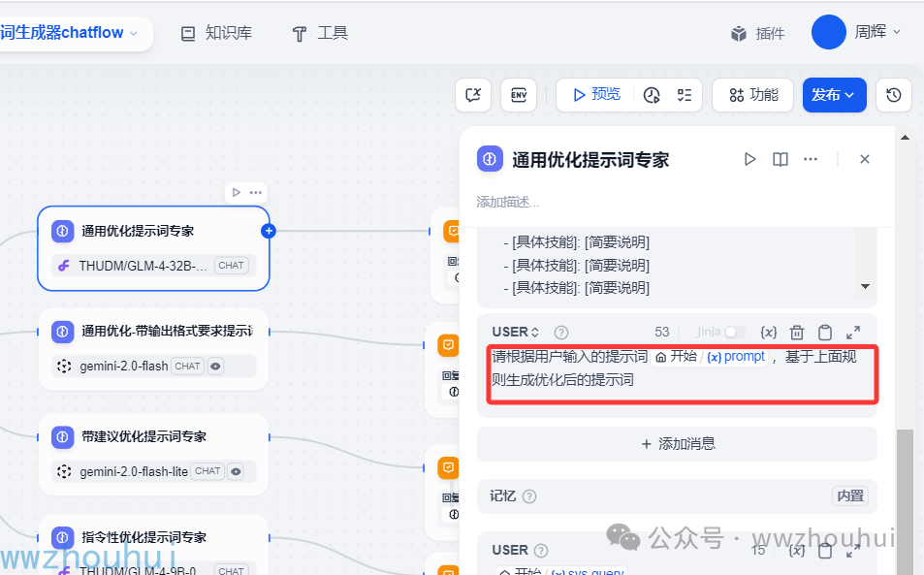Insert variable via {x} icon in USER message
Screen dimensions: 924x575
[x=769, y=333]
